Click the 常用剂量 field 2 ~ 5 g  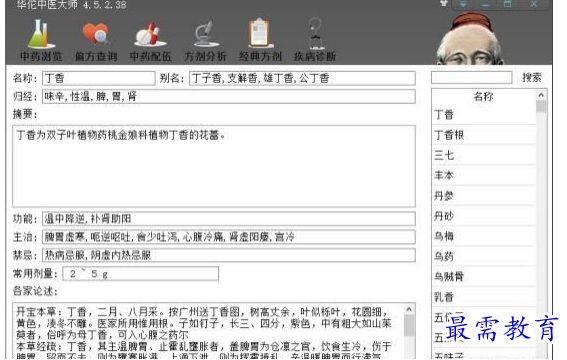click(141, 274)
